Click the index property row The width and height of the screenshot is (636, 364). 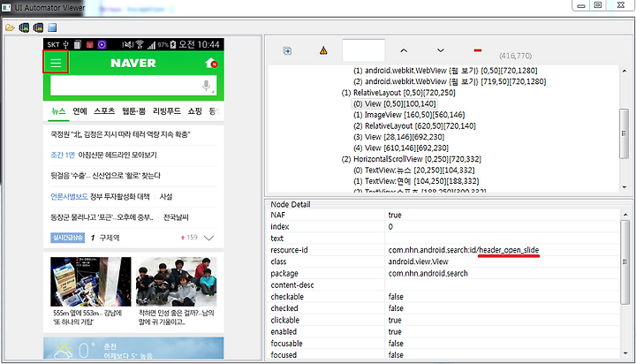444,227
